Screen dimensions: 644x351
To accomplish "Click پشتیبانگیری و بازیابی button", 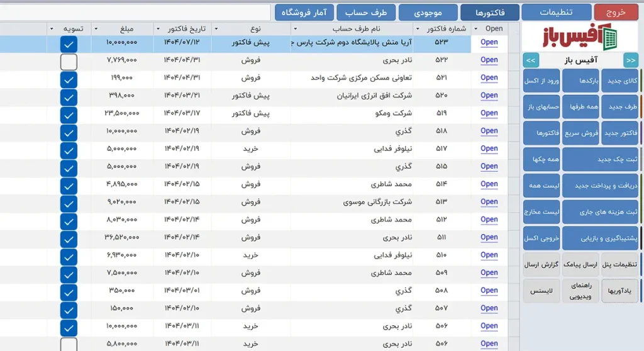I will 601,238.
